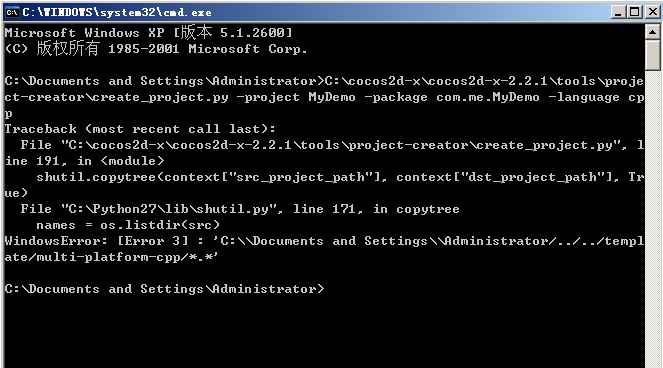Viewport: 663px width, 368px height.
Task: Minimize the command prompt window
Action: click(x=619, y=12)
